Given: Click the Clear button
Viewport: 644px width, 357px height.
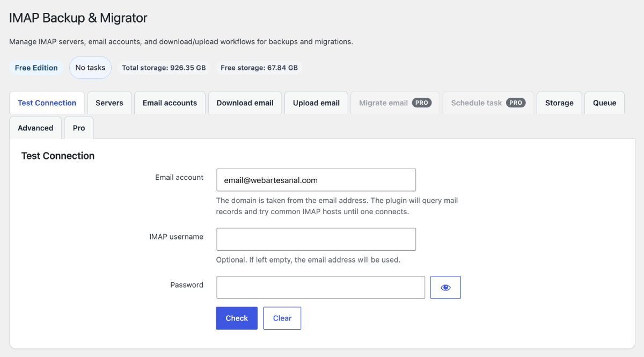Looking at the screenshot, I should click(282, 318).
